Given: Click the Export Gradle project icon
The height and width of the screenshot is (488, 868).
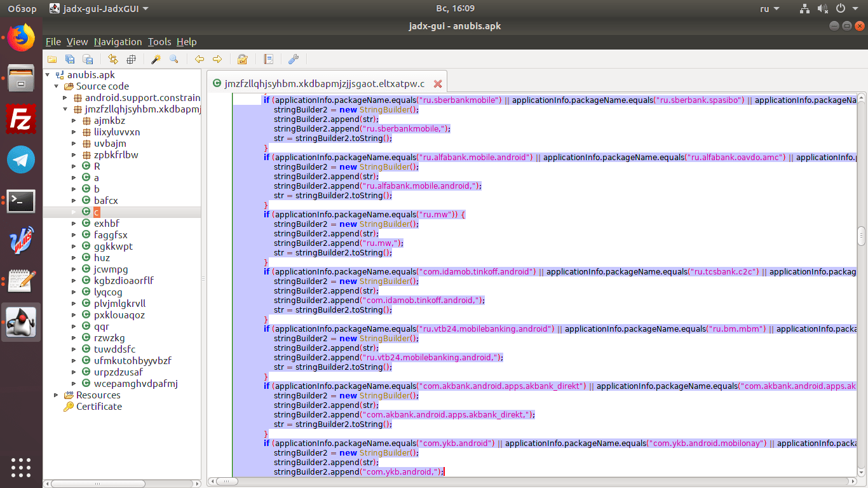Looking at the screenshot, I should (x=88, y=59).
